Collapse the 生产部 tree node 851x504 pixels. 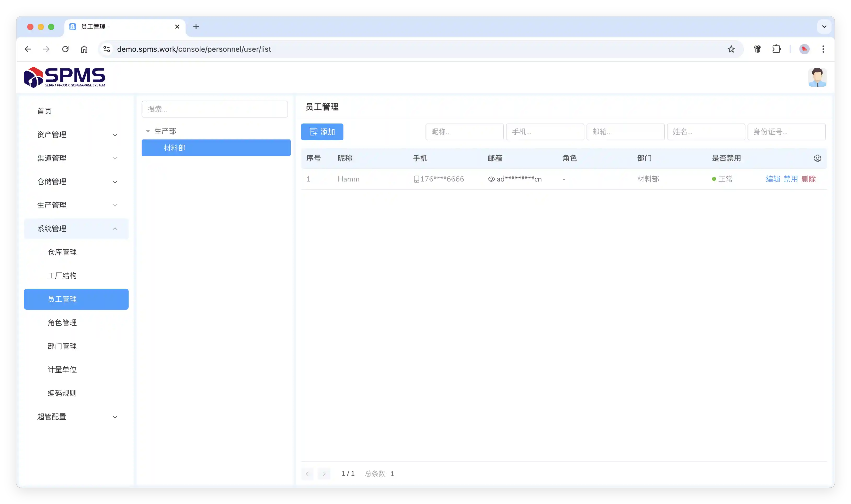click(148, 131)
